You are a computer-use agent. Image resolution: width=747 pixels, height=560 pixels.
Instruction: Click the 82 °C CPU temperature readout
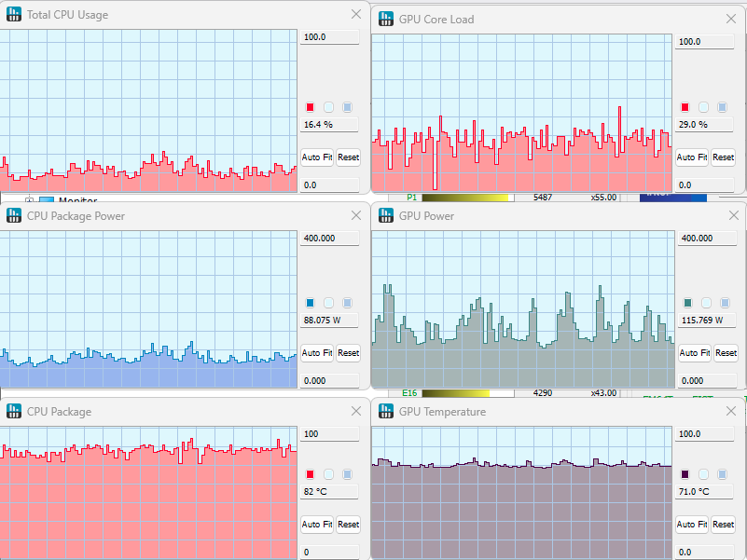[x=329, y=491]
